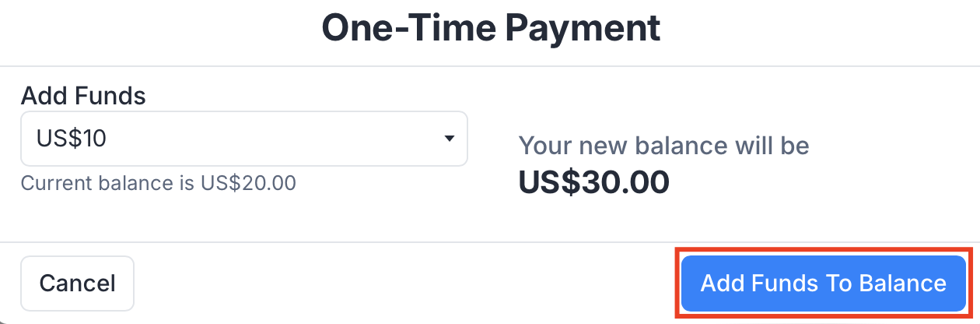Click the Add Funds field label
Screen dimensions: 980x324
(x=83, y=96)
